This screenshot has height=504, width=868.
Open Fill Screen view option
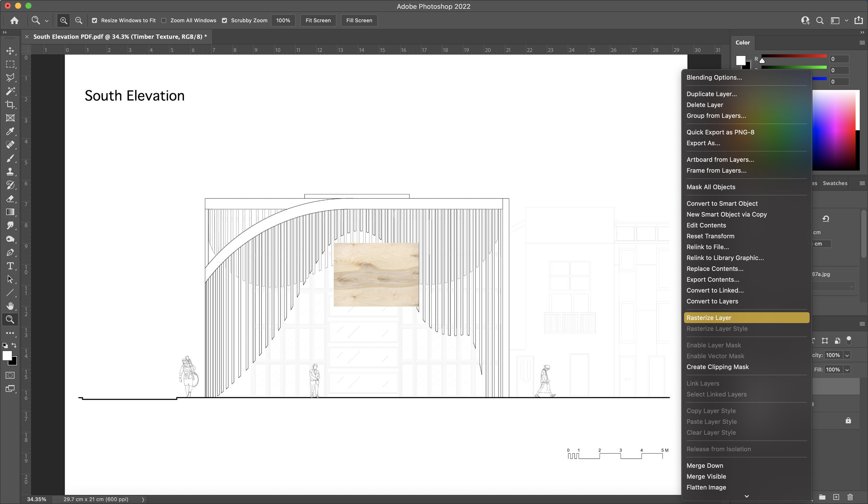coord(358,20)
